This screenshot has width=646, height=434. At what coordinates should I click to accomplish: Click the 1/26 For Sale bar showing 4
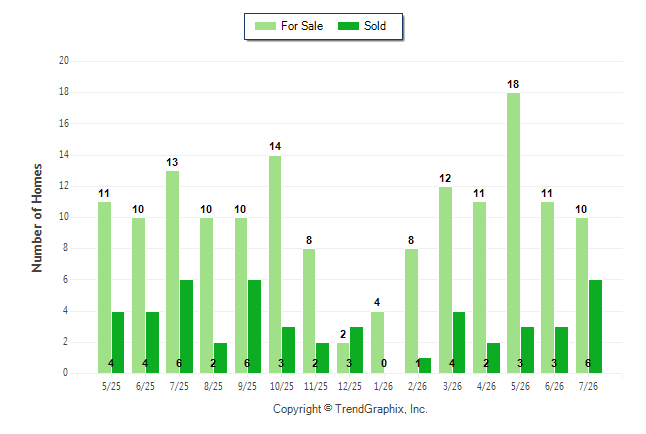(377, 342)
